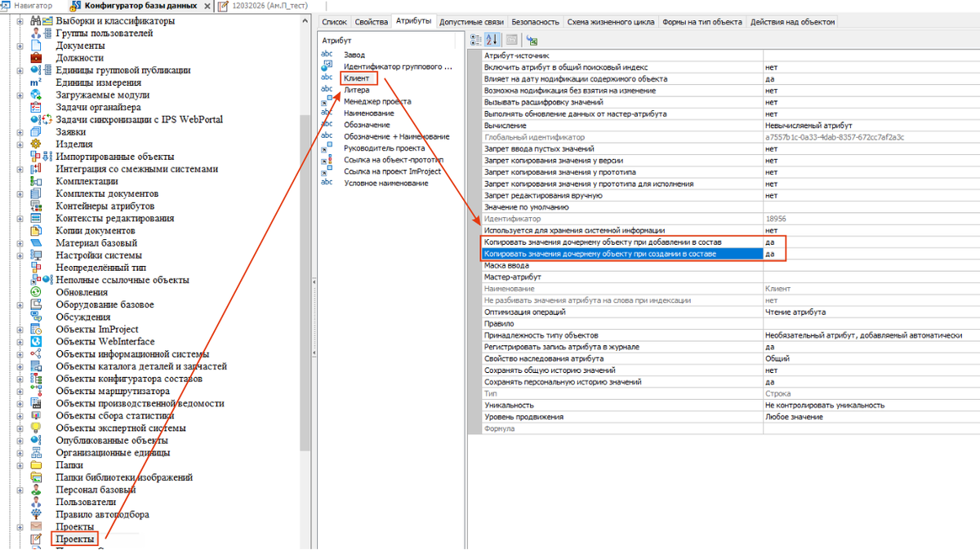Click the globe icon of Загружаемые модули
Screen dimensions: 980x550
pos(36,95)
